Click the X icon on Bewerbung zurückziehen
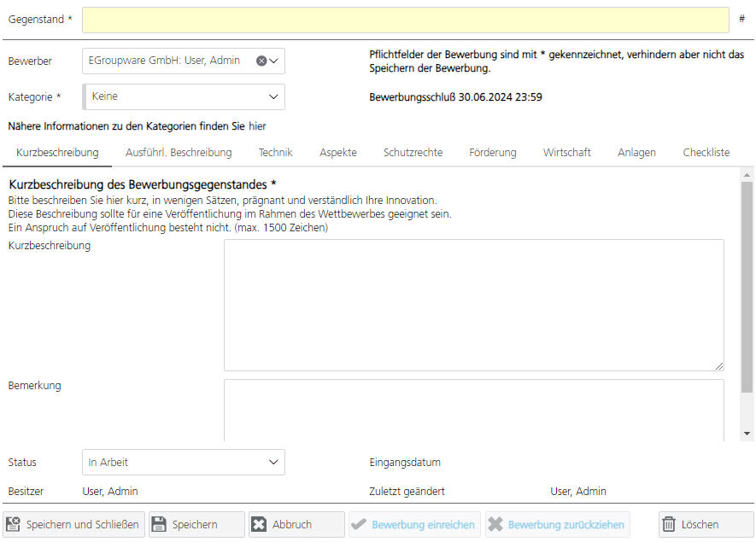The image size is (756, 542). [x=494, y=524]
